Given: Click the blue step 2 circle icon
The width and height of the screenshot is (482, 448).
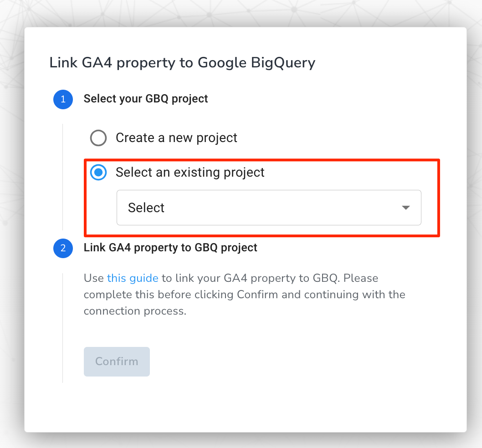Looking at the screenshot, I should [63, 249].
